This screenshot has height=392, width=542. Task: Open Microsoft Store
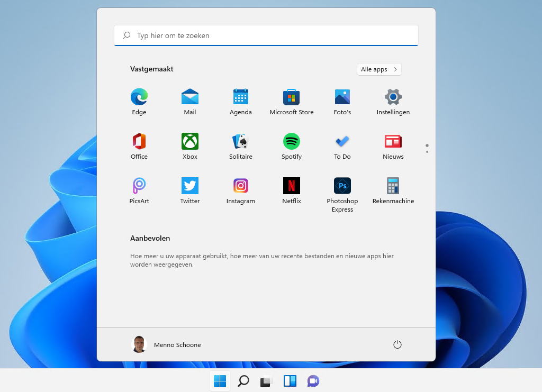(292, 102)
